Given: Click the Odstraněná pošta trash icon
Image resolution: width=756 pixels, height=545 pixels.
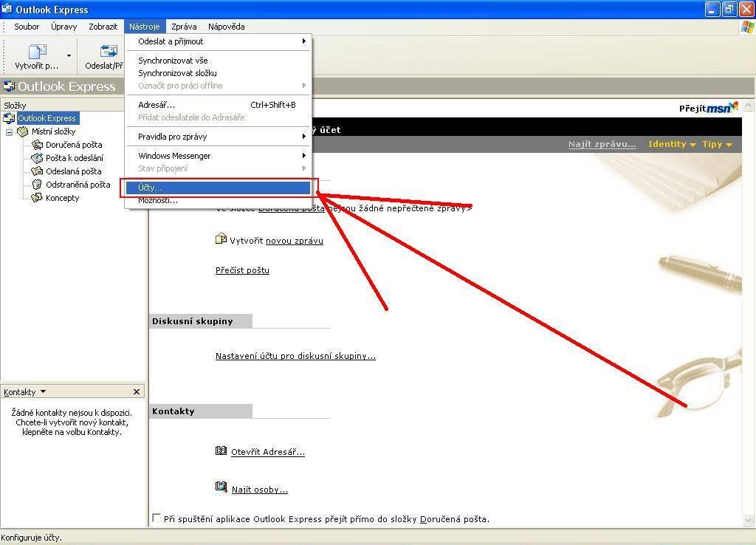Looking at the screenshot, I should pyautogui.click(x=37, y=184).
